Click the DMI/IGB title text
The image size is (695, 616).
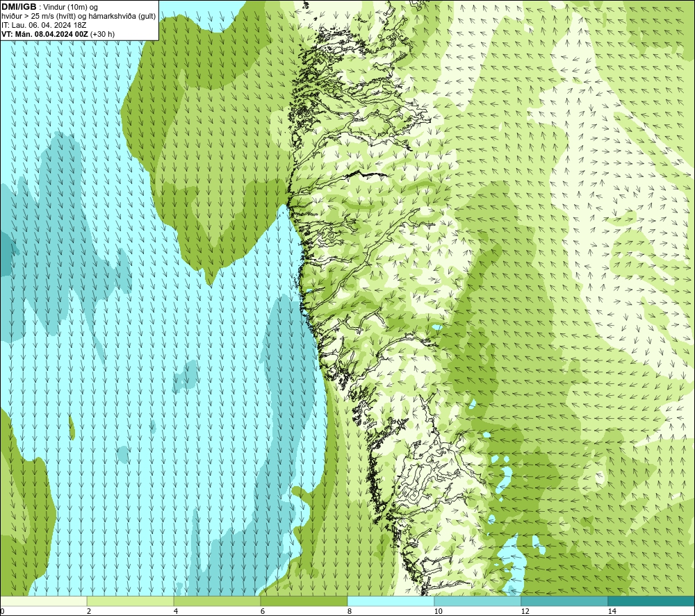pyautogui.click(x=19, y=7)
